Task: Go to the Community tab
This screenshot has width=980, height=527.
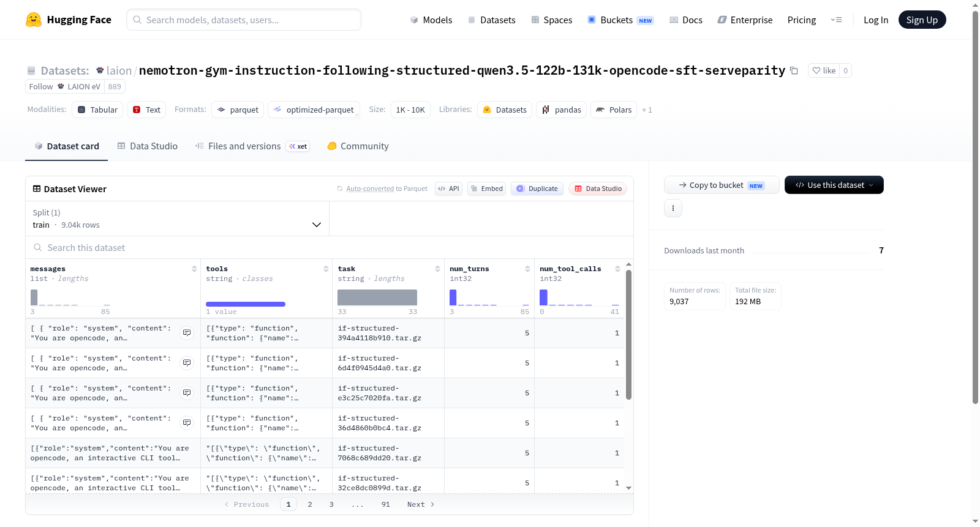Action: pyautogui.click(x=358, y=146)
